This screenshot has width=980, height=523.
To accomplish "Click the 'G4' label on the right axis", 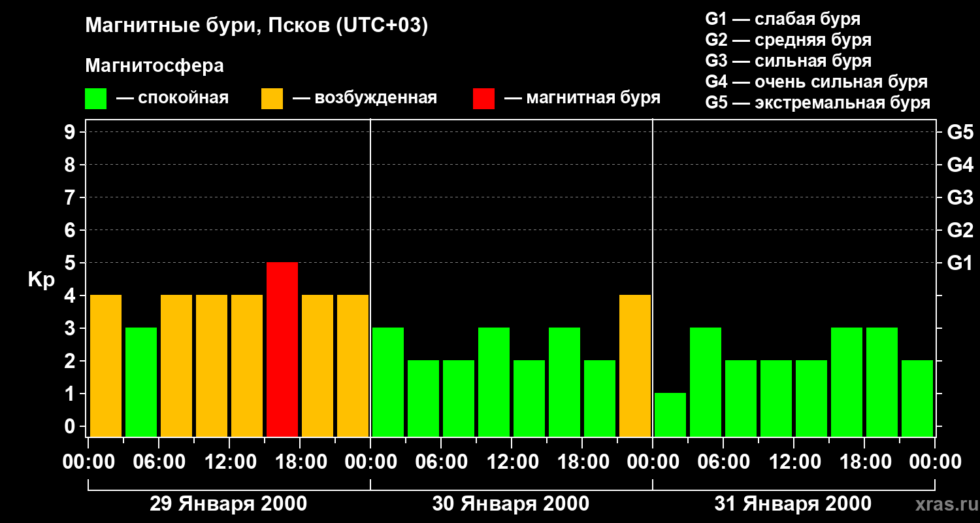I will point(960,165).
